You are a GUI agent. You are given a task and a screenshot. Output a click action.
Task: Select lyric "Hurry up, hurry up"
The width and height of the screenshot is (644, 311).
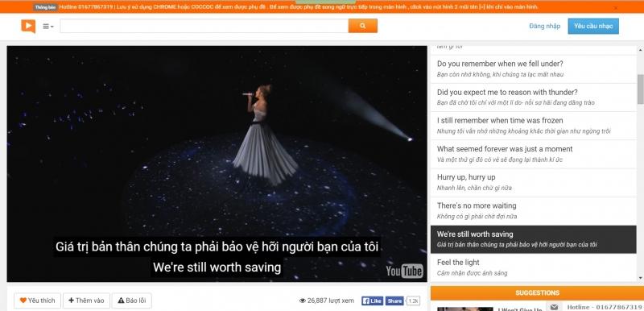(x=533, y=182)
